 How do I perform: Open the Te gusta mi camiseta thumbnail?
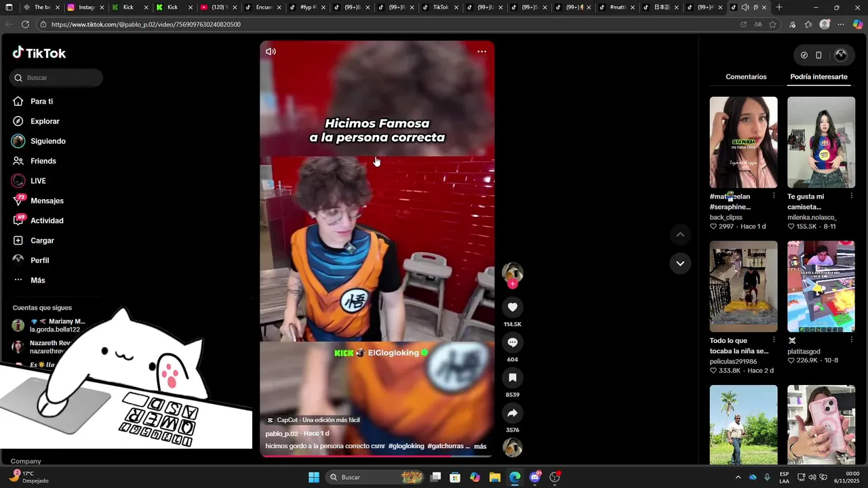tap(821, 142)
